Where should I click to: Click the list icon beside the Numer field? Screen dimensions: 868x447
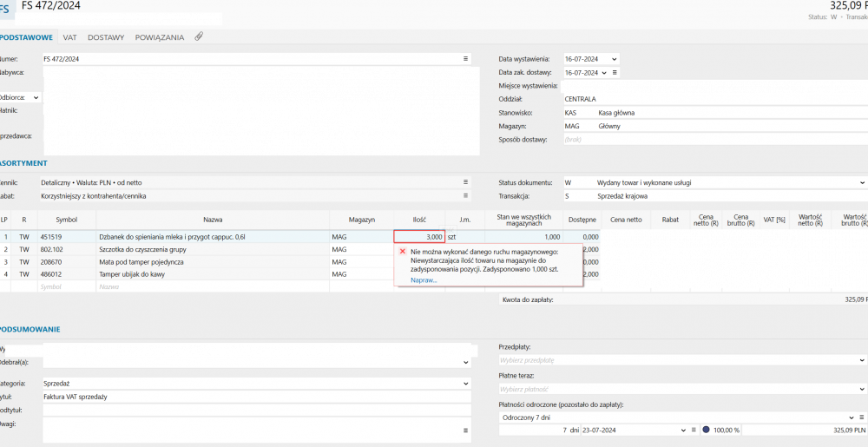click(465, 58)
